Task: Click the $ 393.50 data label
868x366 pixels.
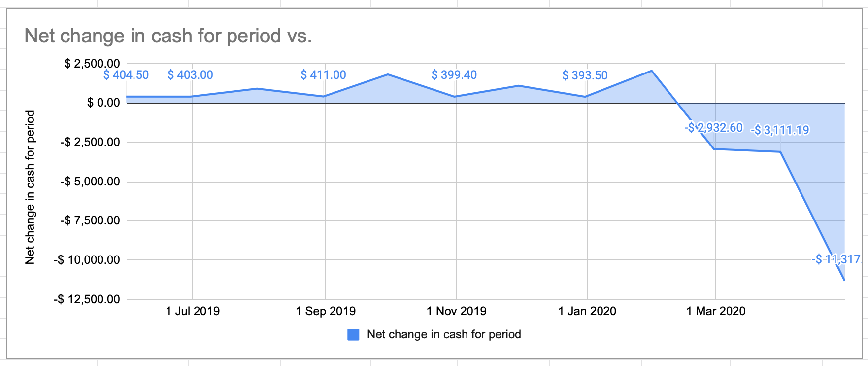Action: [585, 75]
